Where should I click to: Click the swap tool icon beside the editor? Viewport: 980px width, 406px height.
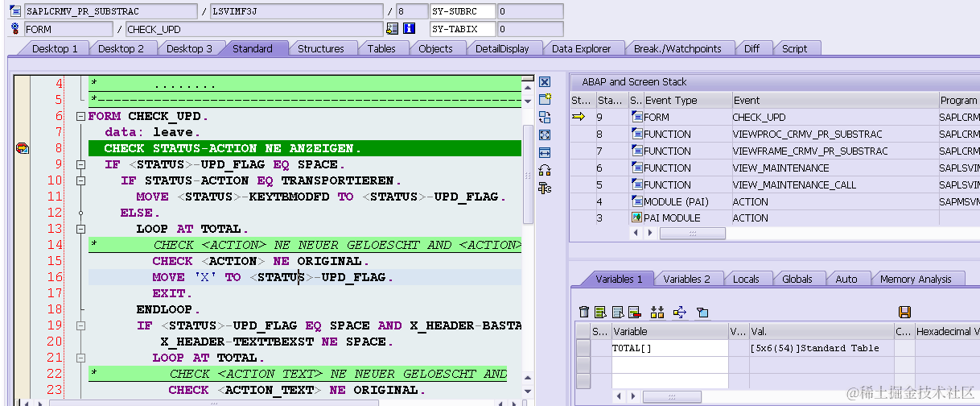tap(545, 117)
